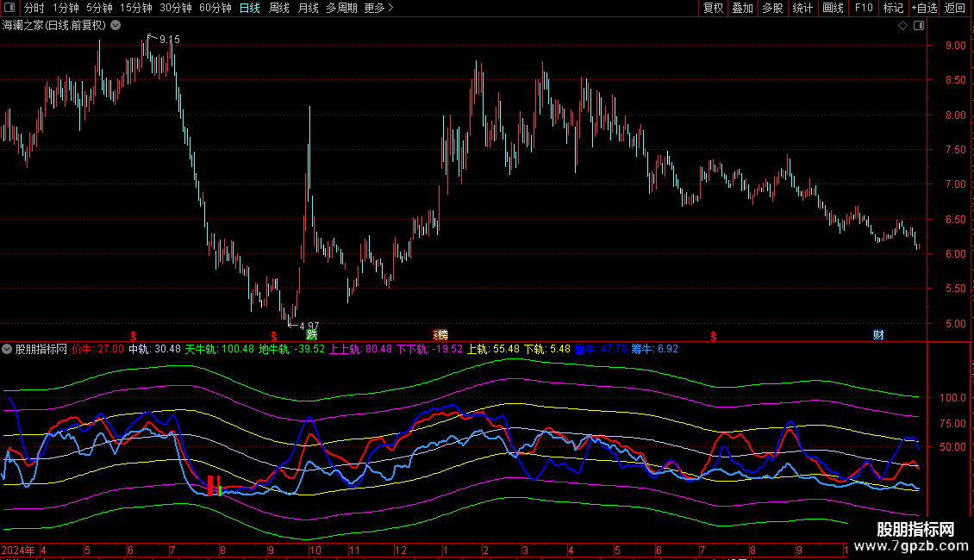Expand the 股朋指标网 indicator dropdown arrow
The height and width of the screenshot is (560, 974).
8,350
